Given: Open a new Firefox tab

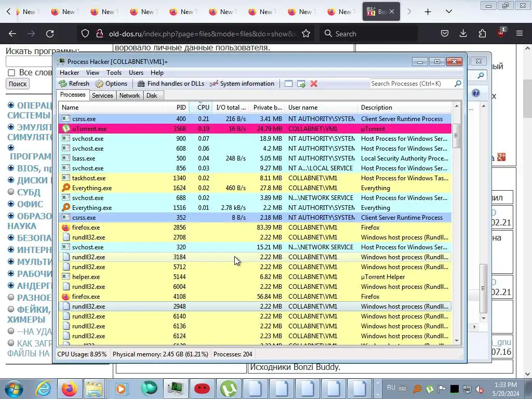Looking at the screenshot, I should pos(428,12).
